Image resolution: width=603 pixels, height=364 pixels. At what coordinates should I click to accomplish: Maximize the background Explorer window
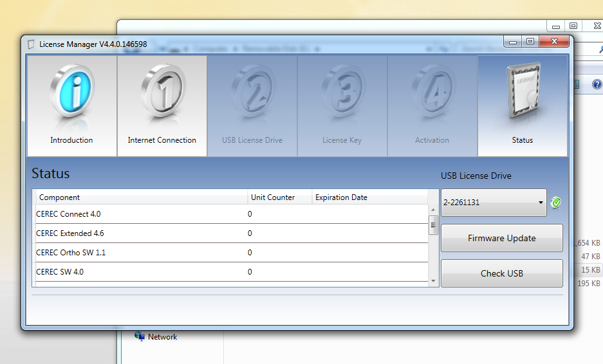[573, 26]
